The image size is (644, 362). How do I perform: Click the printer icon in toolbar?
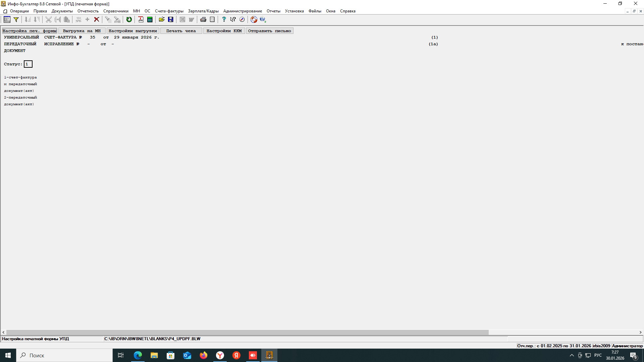[203, 19]
